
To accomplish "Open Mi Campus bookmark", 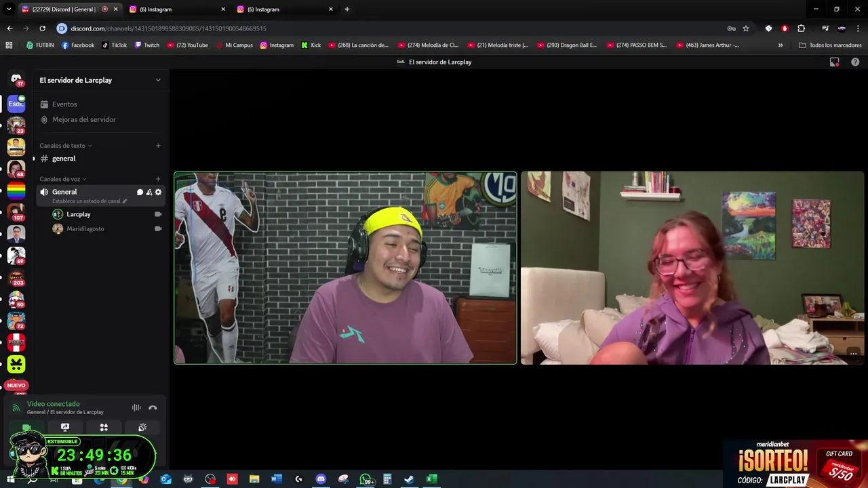I will coord(234,45).
